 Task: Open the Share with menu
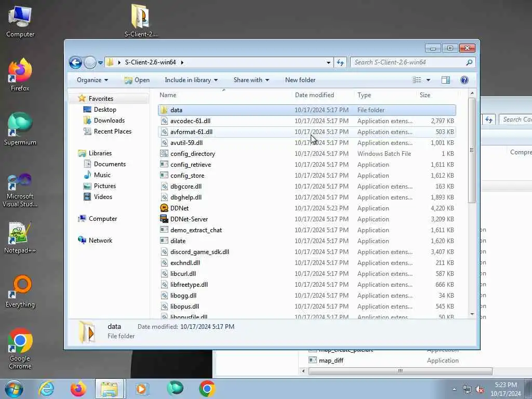click(x=251, y=80)
